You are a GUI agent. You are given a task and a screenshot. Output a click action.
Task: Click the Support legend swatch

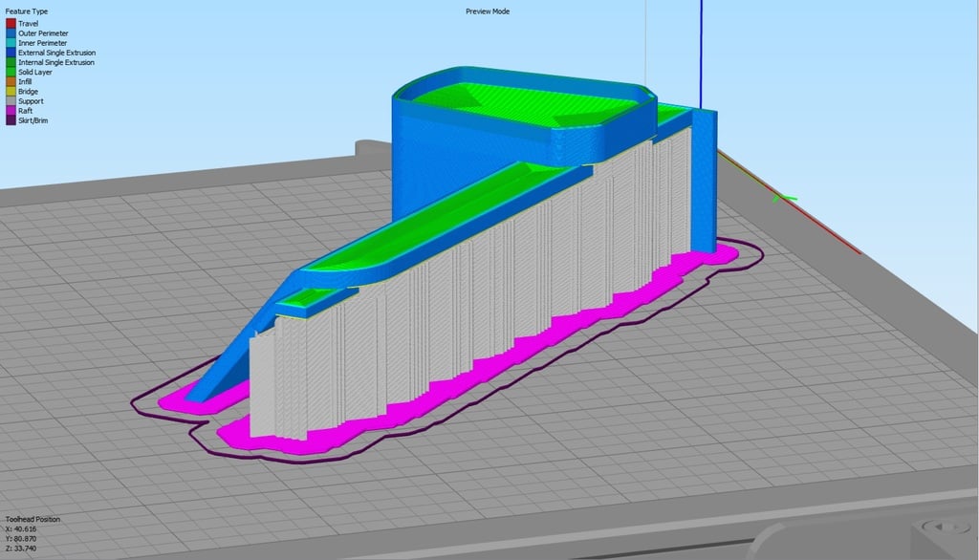pyautogui.click(x=11, y=101)
